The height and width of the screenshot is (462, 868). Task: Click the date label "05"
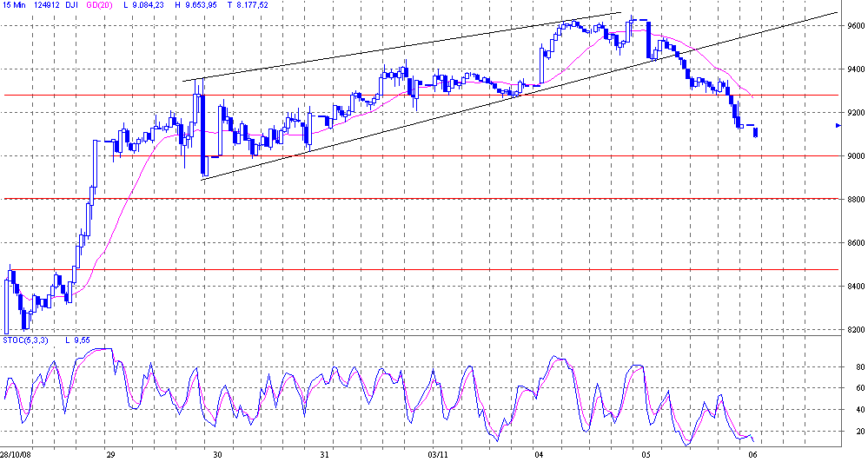coord(646,455)
